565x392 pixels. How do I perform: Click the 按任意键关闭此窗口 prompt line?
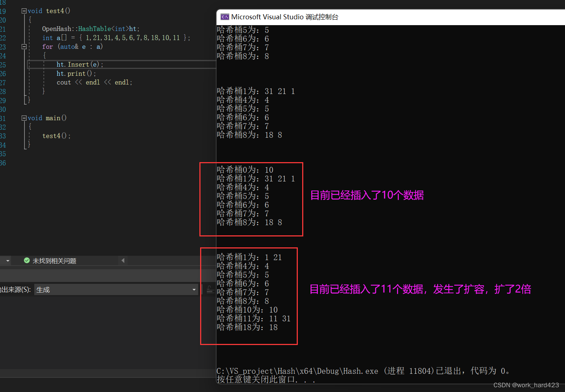click(x=266, y=380)
